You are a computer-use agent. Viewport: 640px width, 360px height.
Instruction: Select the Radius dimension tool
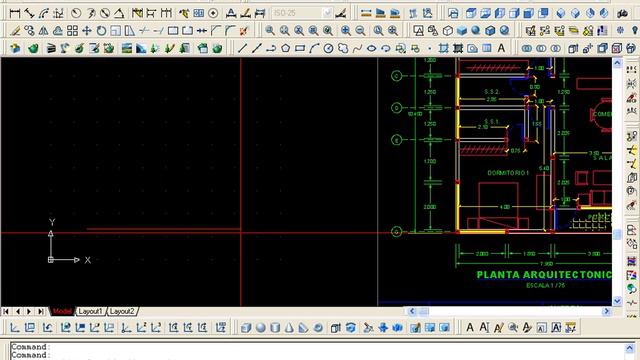click(x=76, y=13)
